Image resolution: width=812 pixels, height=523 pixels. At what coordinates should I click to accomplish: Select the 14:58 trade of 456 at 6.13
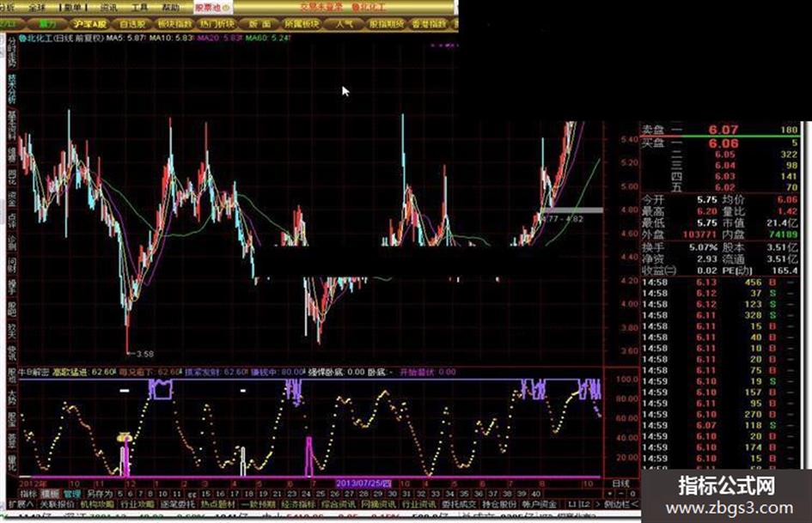(720, 283)
